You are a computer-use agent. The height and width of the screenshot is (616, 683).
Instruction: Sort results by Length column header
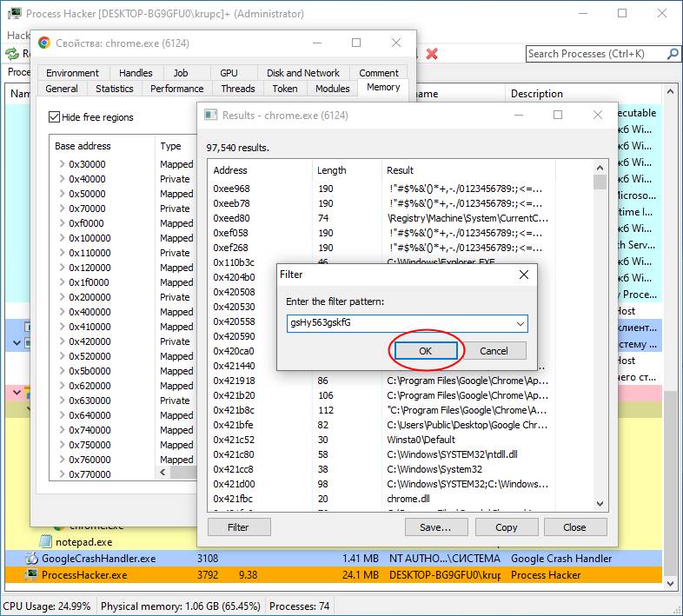tap(347, 170)
